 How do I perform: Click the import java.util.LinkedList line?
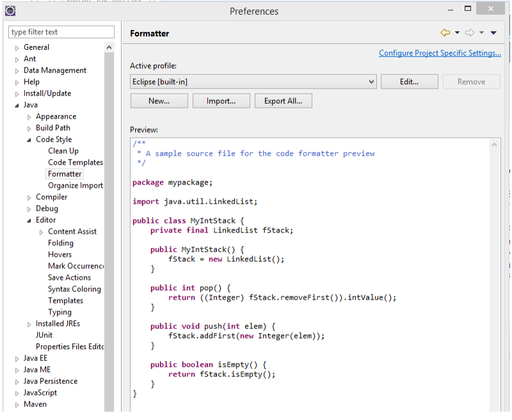pos(195,202)
